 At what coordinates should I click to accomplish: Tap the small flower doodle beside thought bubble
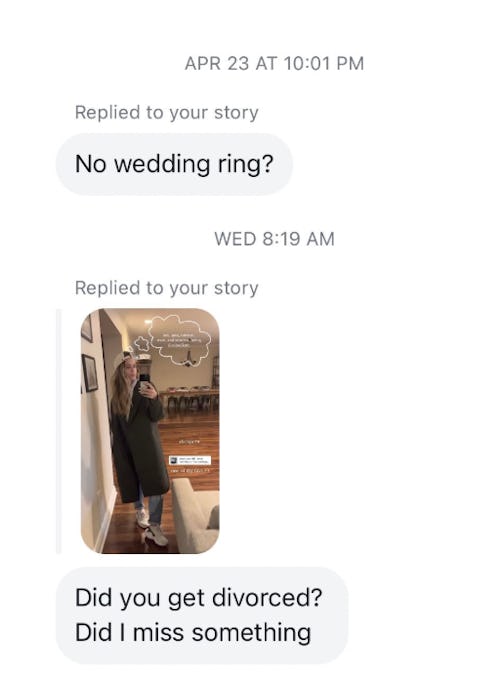[x=142, y=345]
